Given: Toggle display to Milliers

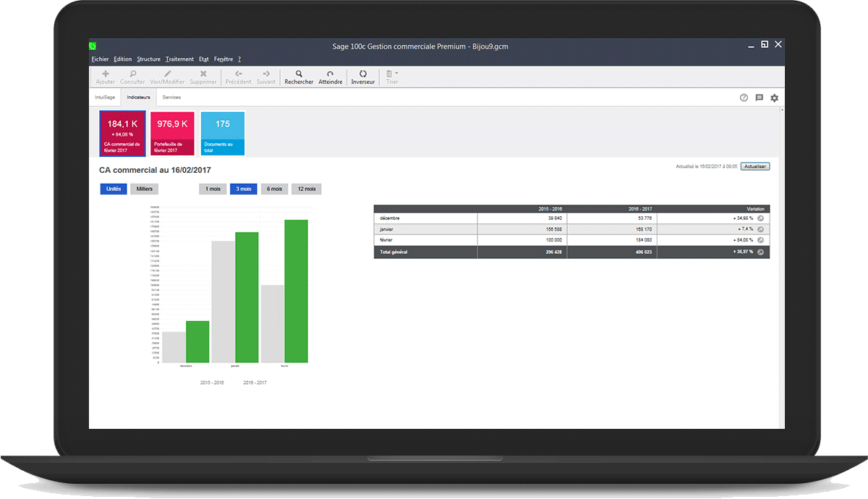Looking at the screenshot, I should 145,189.
